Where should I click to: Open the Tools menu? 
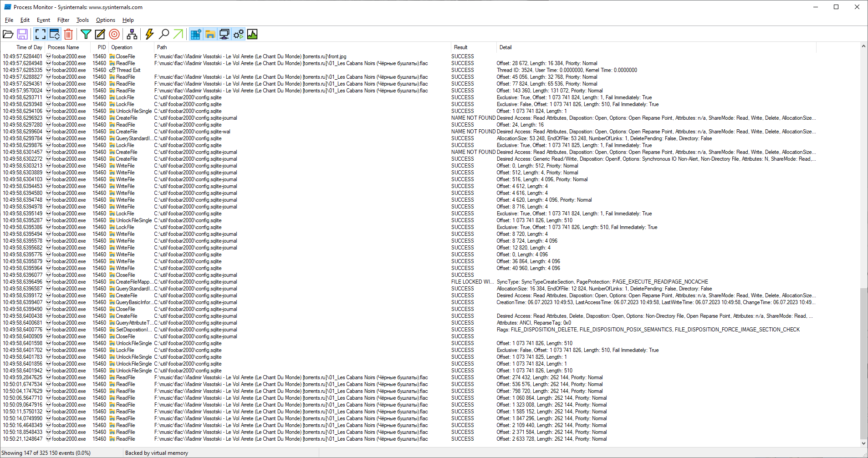pos(82,20)
